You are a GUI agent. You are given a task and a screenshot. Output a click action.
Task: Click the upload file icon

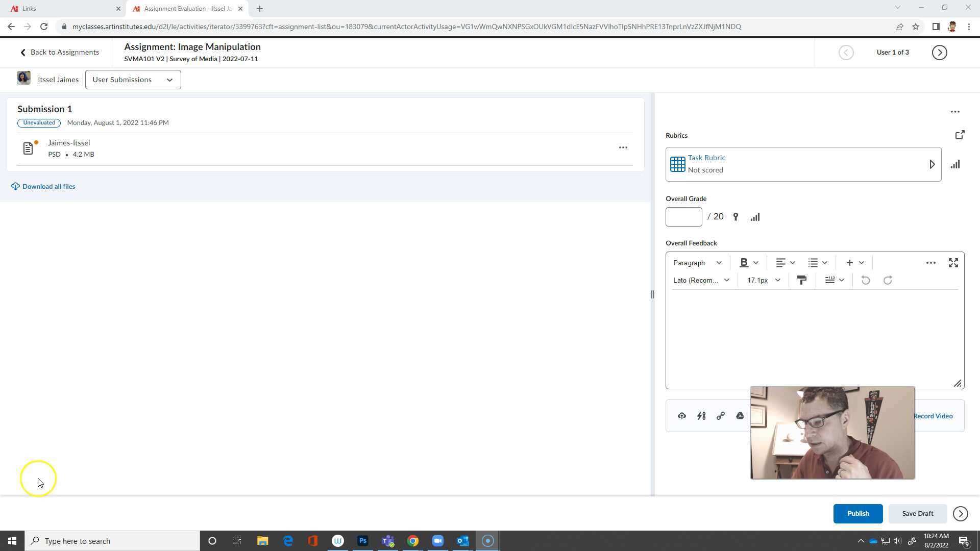(681, 416)
